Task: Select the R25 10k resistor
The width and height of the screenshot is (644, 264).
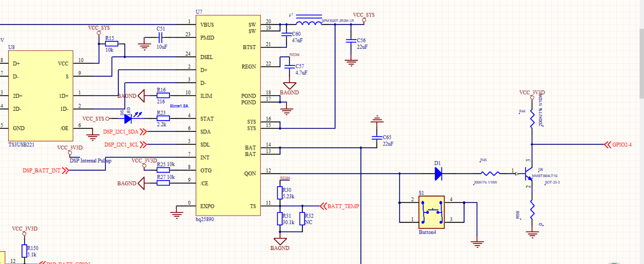Action: tap(163, 170)
